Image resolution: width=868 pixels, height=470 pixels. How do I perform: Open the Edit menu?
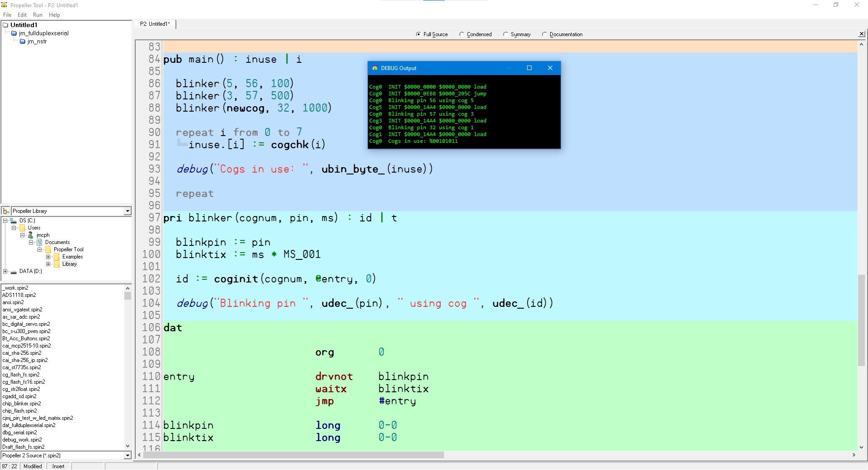pyautogui.click(x=22, y=15)
